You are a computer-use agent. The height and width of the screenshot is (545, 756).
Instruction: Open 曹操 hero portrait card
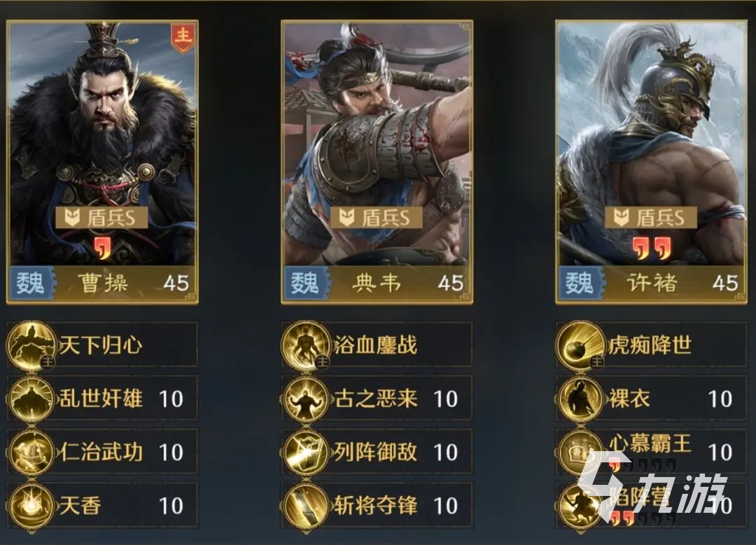coord(102,162)
